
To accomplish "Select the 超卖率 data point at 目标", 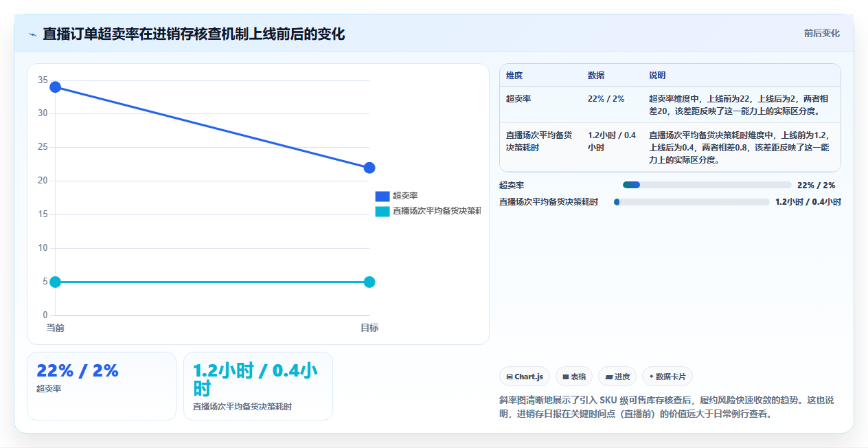I will click(369, 168).
